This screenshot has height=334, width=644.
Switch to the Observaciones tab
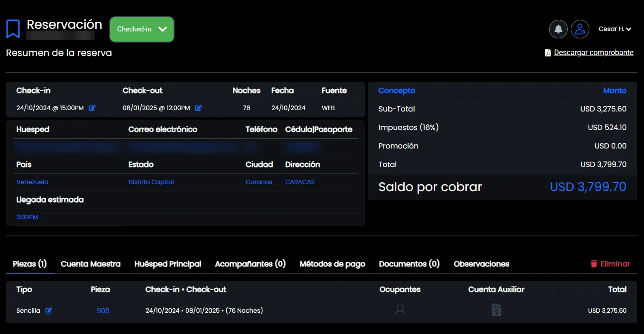point(481,264)
